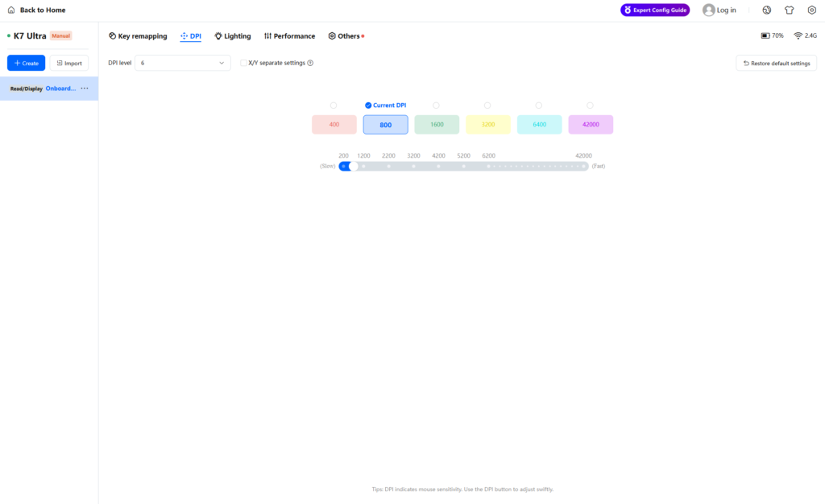Click the globe language icon
Viewport: 825px width, 504px height.
pyautogui.click(x=766, y=10)
